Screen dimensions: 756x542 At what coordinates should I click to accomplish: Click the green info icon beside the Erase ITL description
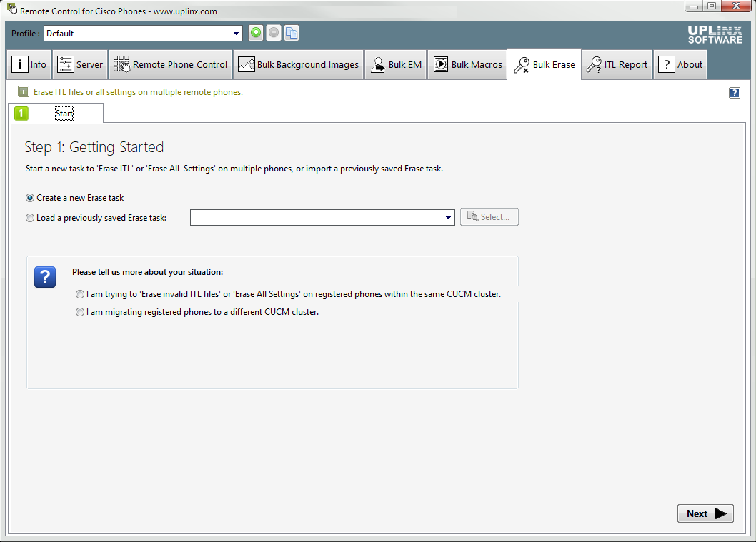pyautogui.click(x=23, y=91)
